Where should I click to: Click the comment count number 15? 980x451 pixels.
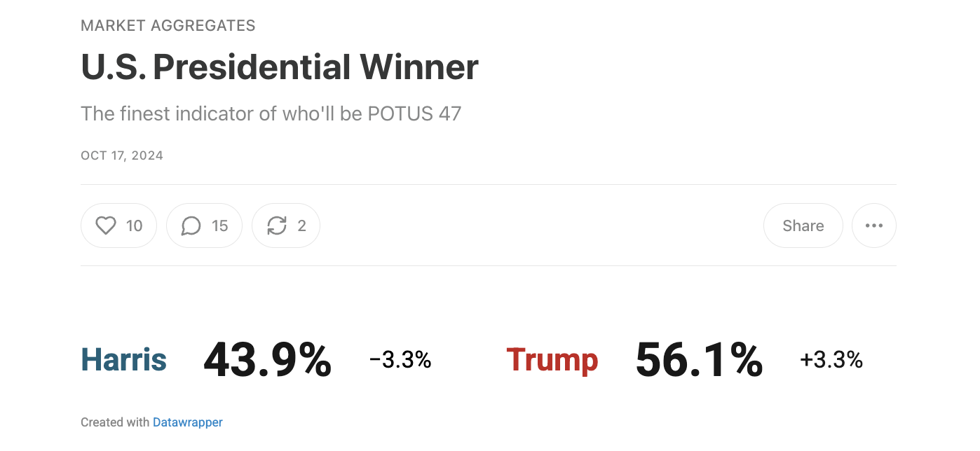click(x=219, y=225)
